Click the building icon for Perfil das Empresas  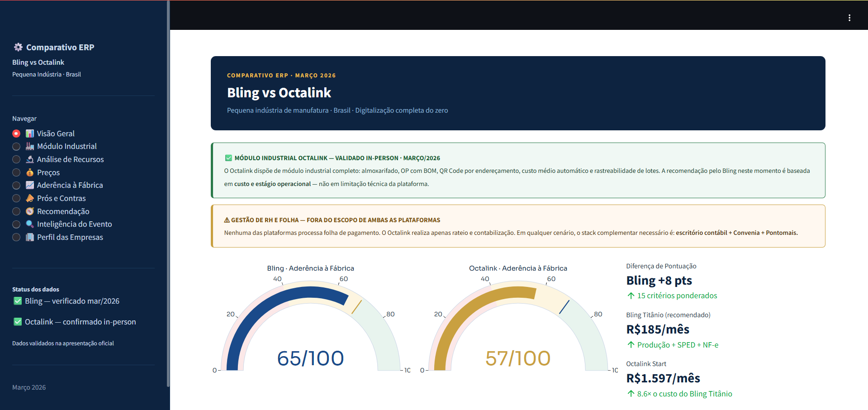pyautogui.click(x=30, y=237)
